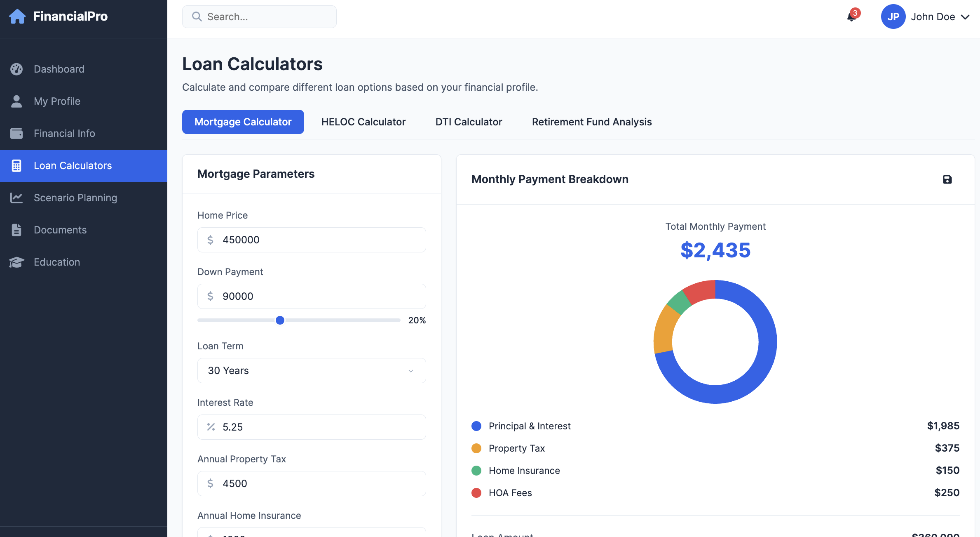This screenshot has height=537, width=980.
Task: Open Financial Info from the sidebar
Action: click(x=64, y=133)
